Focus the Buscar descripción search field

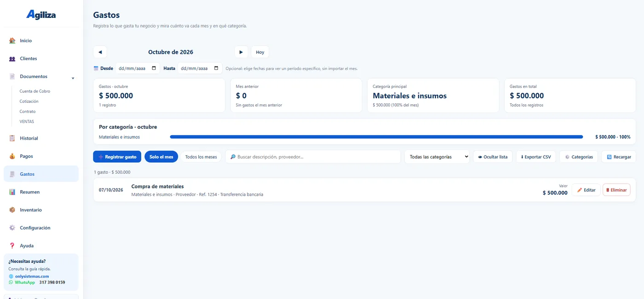click(x=313, y=157)
